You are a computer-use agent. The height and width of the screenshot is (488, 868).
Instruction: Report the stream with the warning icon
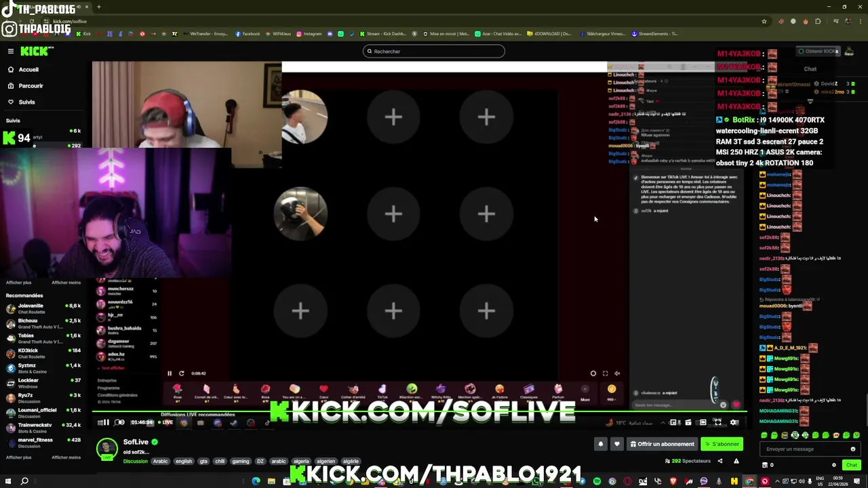[x=736, y=461]
